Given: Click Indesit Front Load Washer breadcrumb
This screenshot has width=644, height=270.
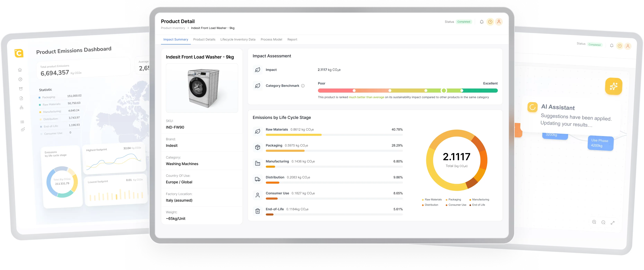Looking at the screenshot, I should pyautogui.click(x=212, y=28).
